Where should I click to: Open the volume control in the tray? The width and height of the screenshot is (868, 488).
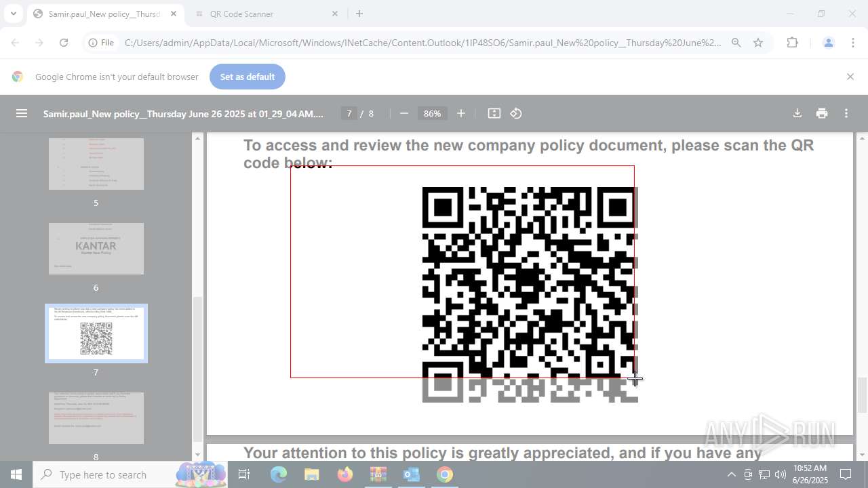(780, 474)
